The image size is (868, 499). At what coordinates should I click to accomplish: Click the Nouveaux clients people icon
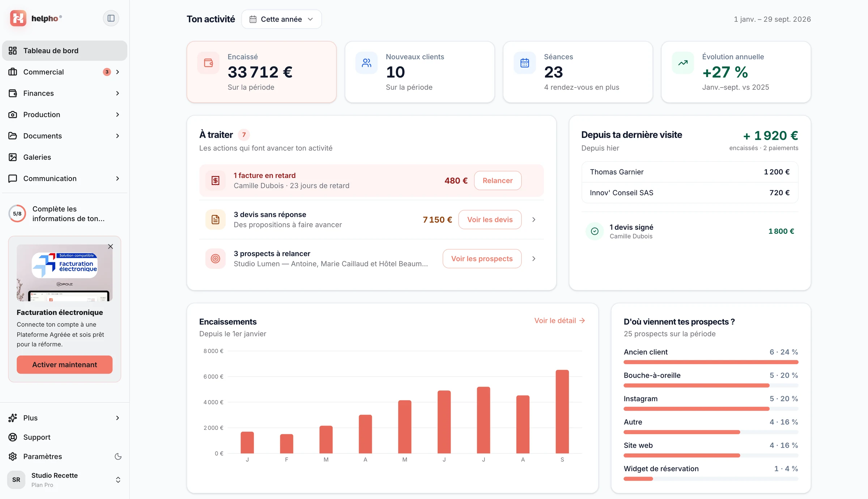pyautogui.click(x=366, y=63)
